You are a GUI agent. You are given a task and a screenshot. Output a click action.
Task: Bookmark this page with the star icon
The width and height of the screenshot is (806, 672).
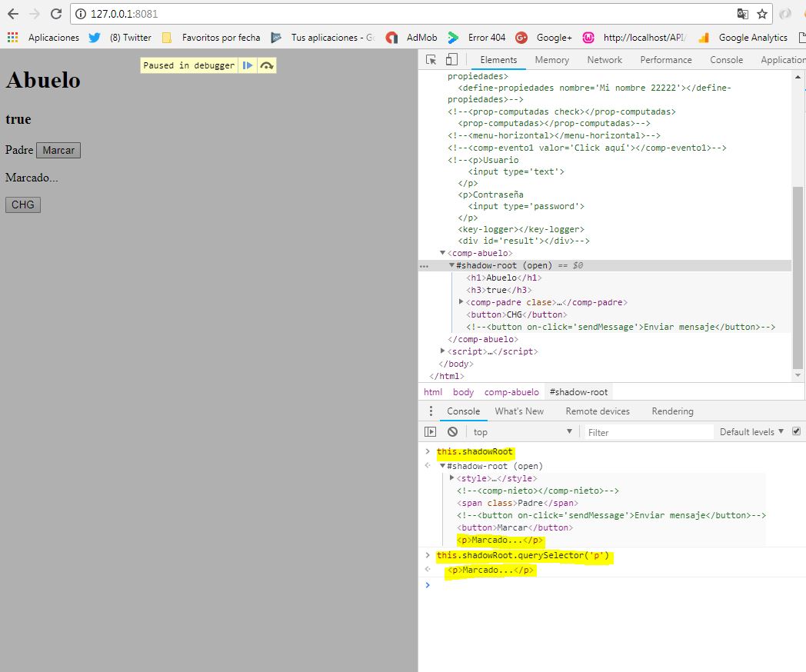tap(762, 14)
